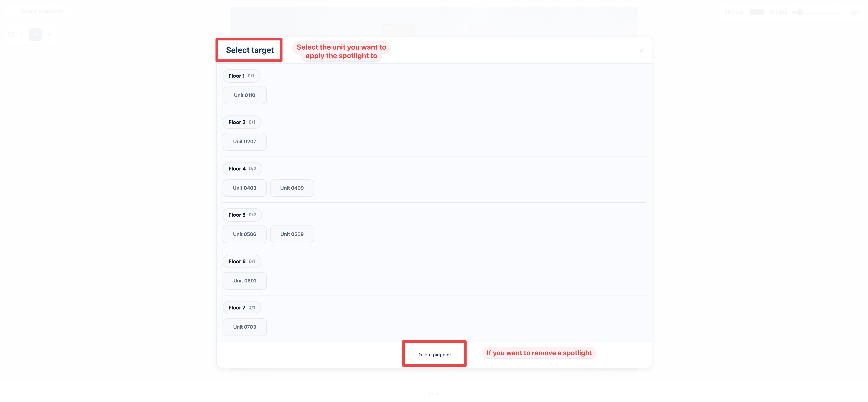Select Unit 0110 on Floor 1

click(244, 95)
